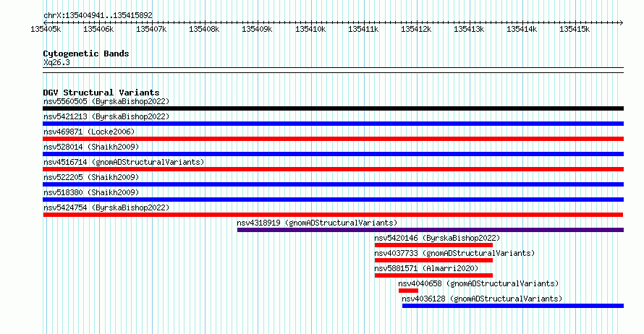The width and height of the screenshot is (644, 334).
Task: Select the red nsv5424754 variant bar
Action: point(333,215)
